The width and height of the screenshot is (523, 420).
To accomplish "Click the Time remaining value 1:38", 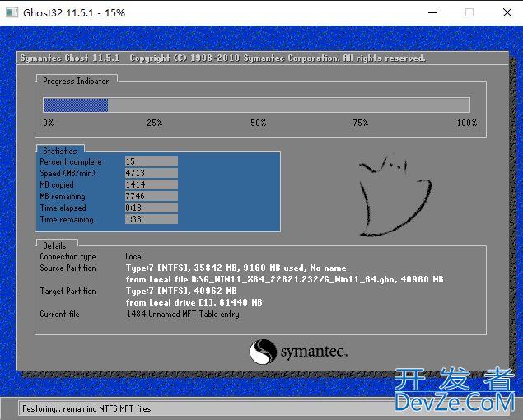I will coord(151,219).
